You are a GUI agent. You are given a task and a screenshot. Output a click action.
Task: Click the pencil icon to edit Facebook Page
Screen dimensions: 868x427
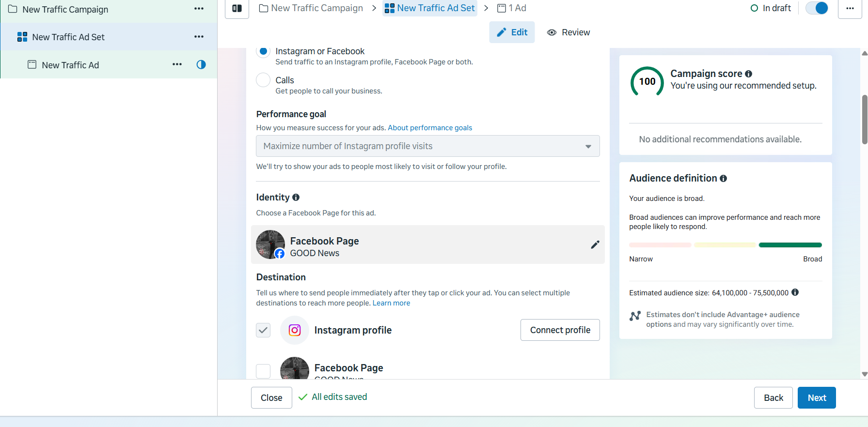point(595,244)
